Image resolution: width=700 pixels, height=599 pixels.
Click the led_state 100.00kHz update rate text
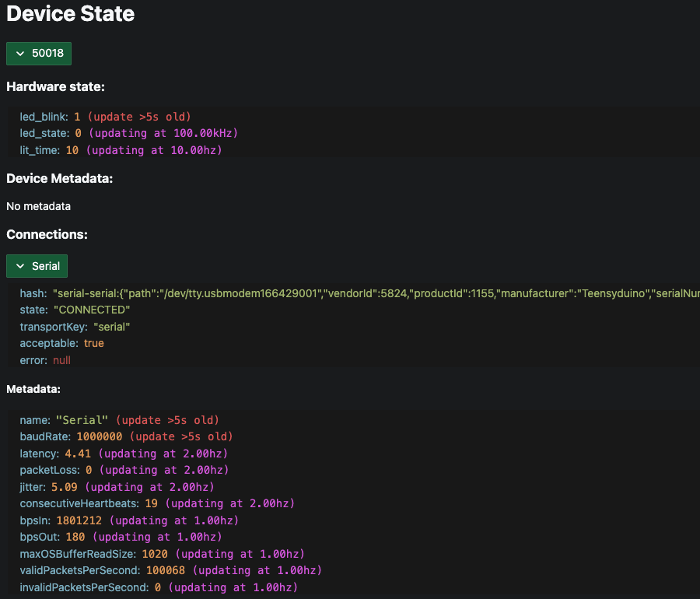point(163,134)
